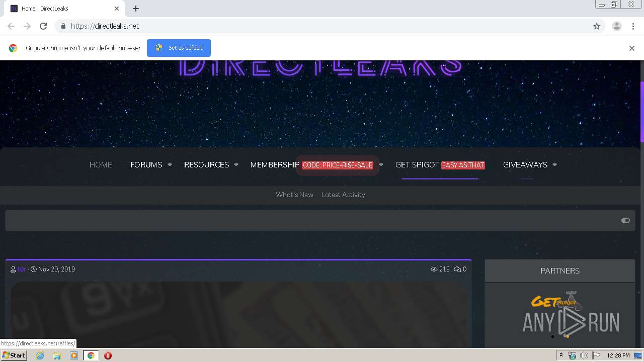The width and height of the screenshot is (644, 362).
Task: Open the Windows Start menu
Action: pos(14,355)
